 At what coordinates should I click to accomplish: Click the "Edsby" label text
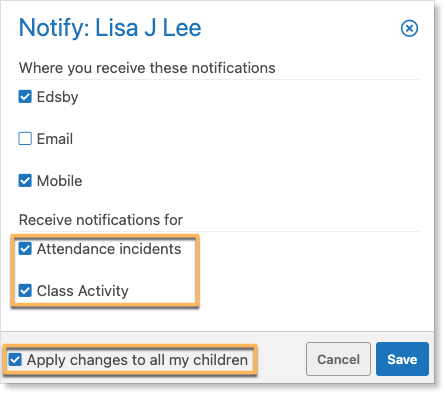[x=57, y=97]
